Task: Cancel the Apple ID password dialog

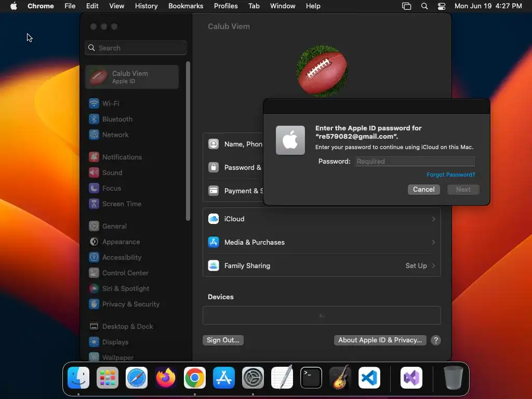Action: pyautogui.click(x=423, y=190)
